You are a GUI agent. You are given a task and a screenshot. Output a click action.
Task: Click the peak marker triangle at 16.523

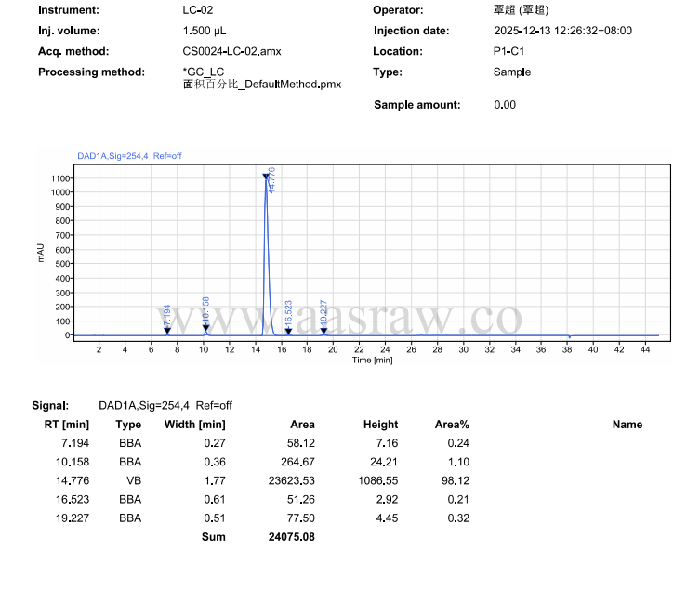pyautogui.click(x=288, y=332)
